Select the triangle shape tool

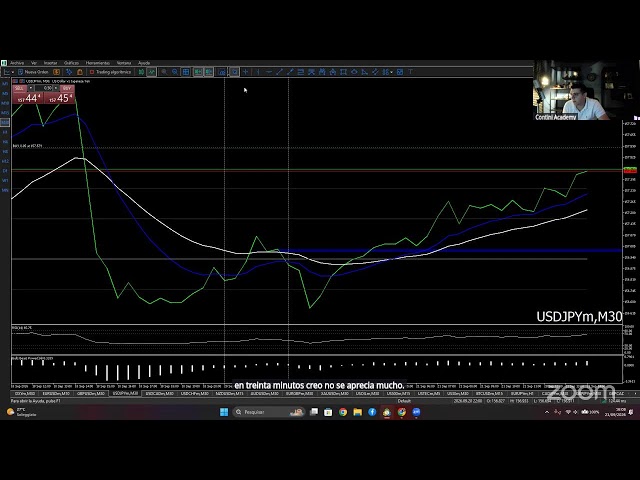pos(364,72)
